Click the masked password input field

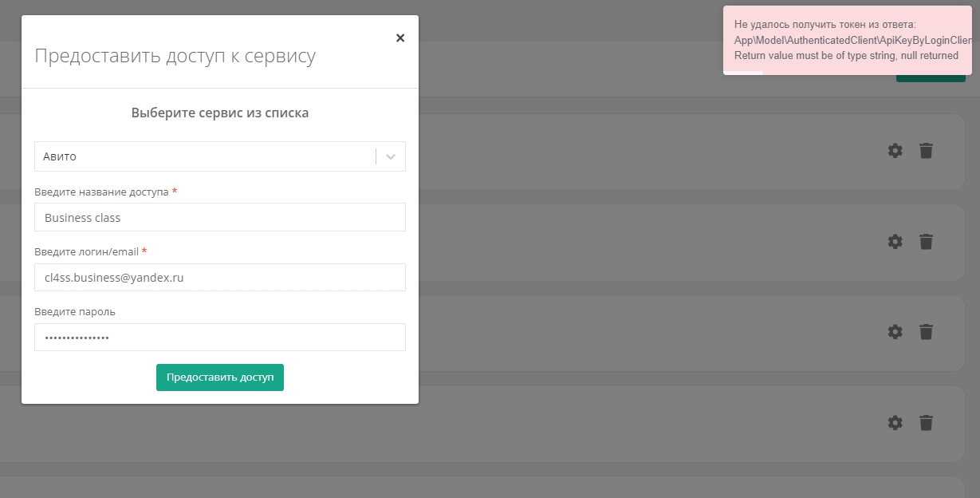[x=220, y=338]
